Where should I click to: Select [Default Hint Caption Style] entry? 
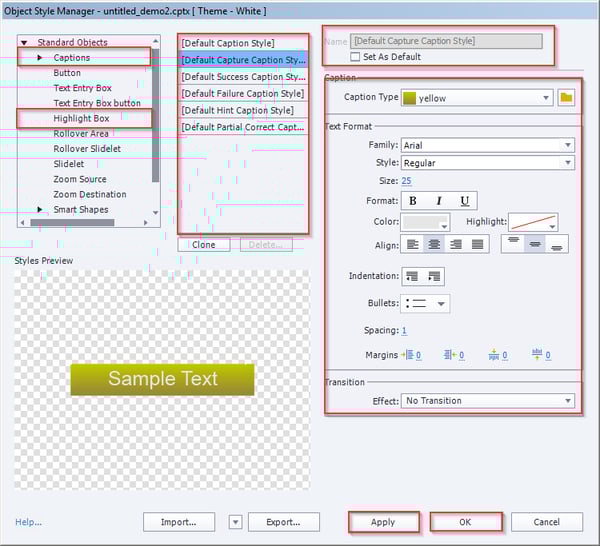[x=243, y=111]
